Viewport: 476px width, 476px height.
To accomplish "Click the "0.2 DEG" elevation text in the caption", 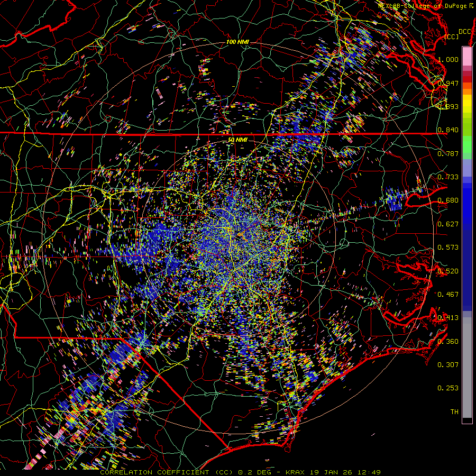I will pos(254,472).
